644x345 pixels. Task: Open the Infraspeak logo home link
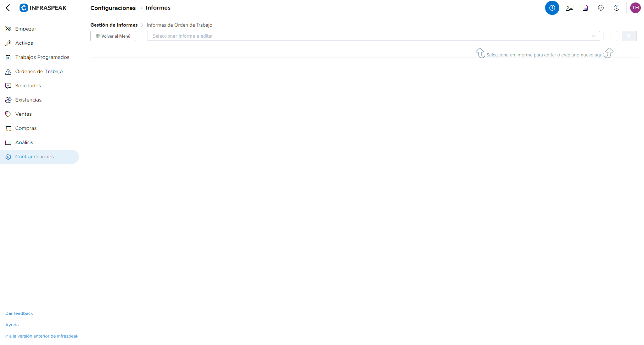[43, 8]
